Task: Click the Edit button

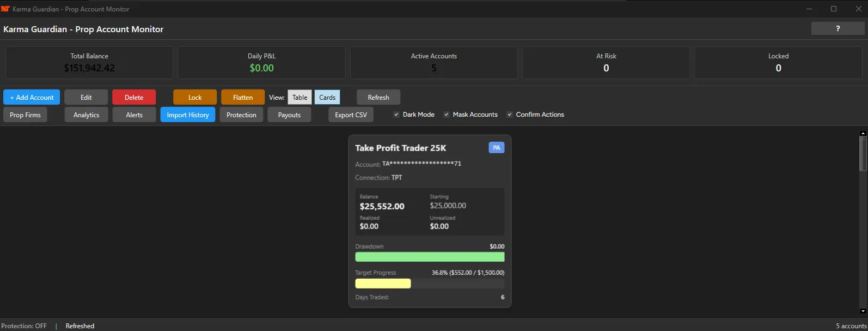Action: click(x=86, y=97)
